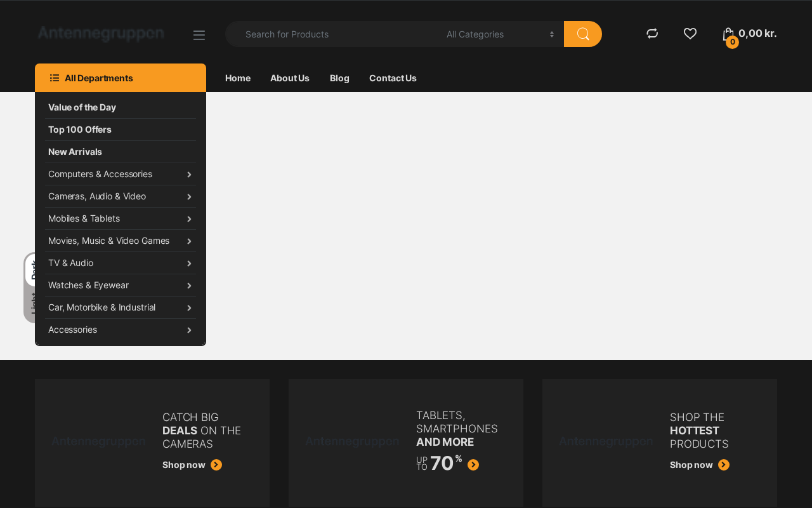Click the orange arrow beside 70% offer
Image resolution: width=812 pixels, height=508 pixels.
coord(473,465)
